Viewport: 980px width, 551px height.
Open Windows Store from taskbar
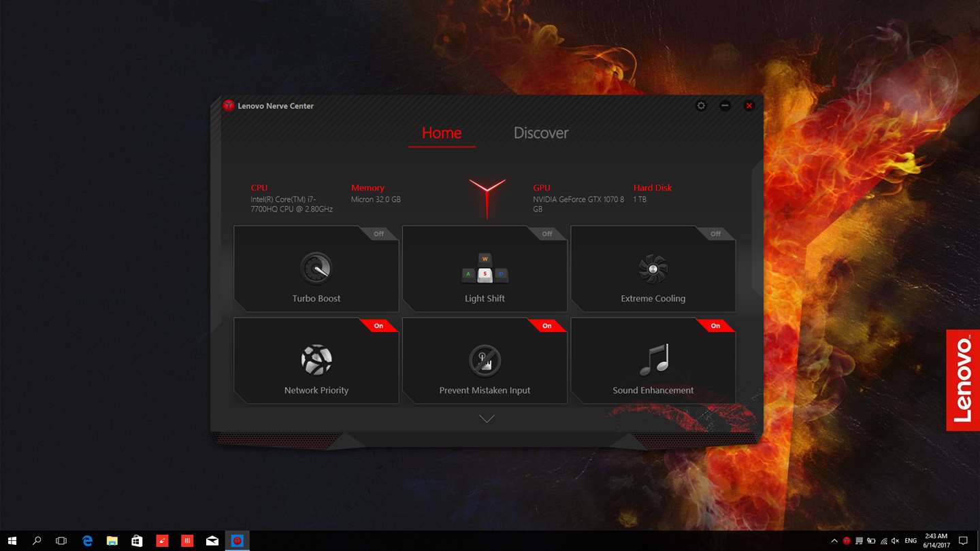click(x=137, y=541)
